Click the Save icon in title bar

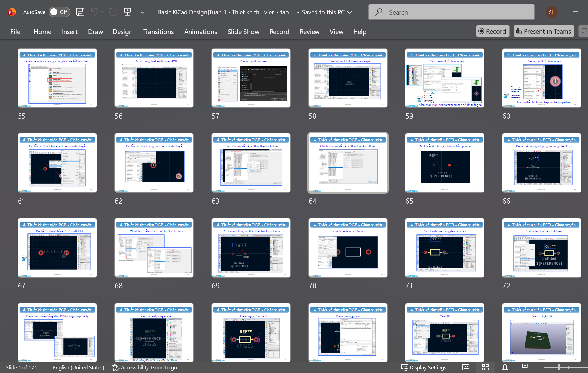point(80,12)
